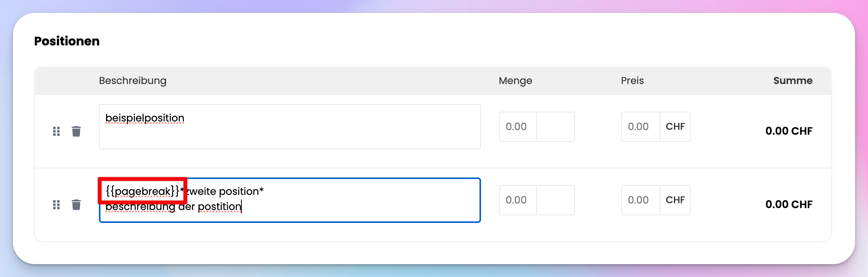Select the unit box beside first row Menge
Image resolution: width=868 pixels, height=277 pixels.
click(x=556, y=127)
